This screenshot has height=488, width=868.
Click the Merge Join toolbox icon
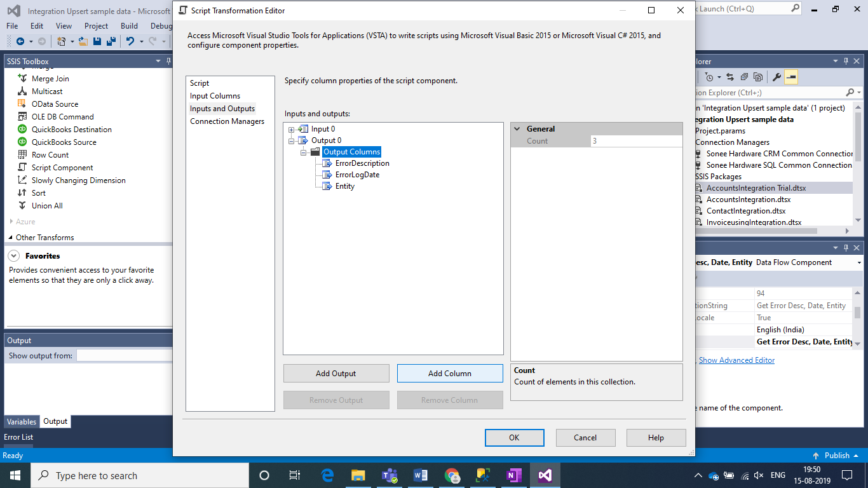click(22, 79)
